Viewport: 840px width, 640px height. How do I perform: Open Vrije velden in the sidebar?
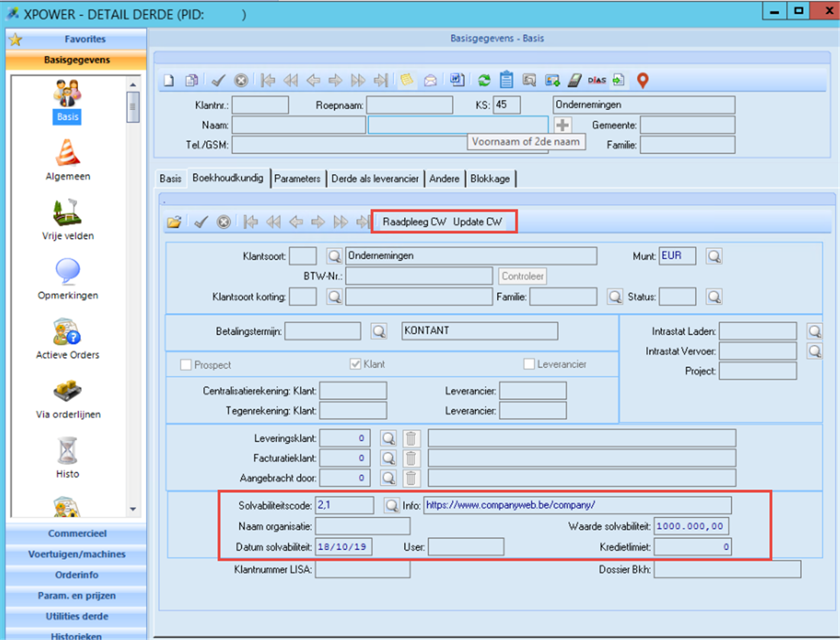[68, 219]
